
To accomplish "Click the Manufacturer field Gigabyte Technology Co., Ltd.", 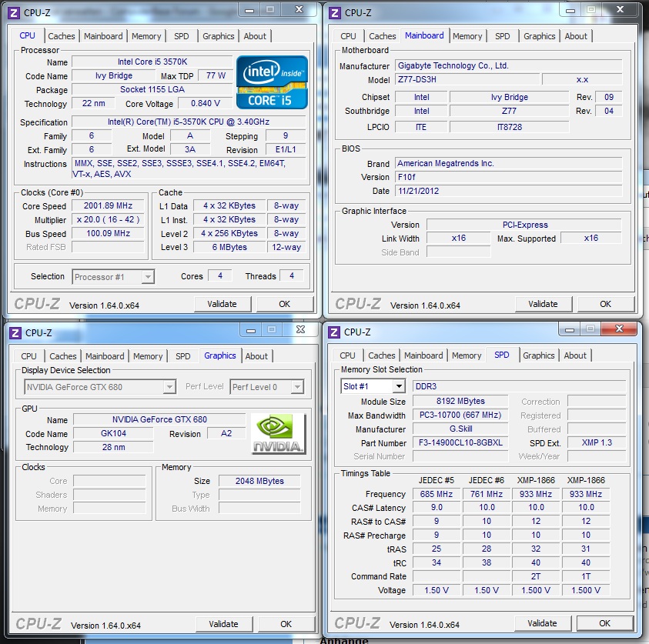I will click(x=509, y=65).
